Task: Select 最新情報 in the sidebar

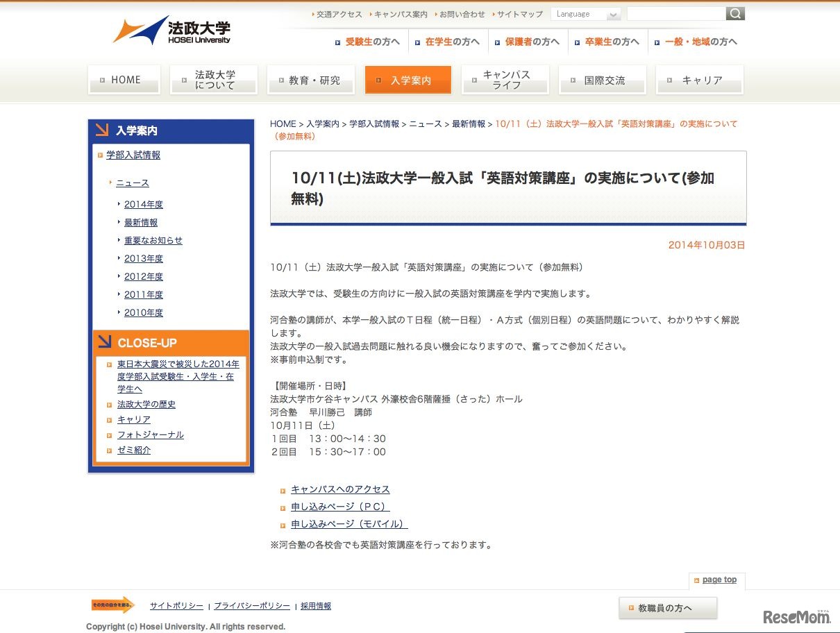Action: 141,222
